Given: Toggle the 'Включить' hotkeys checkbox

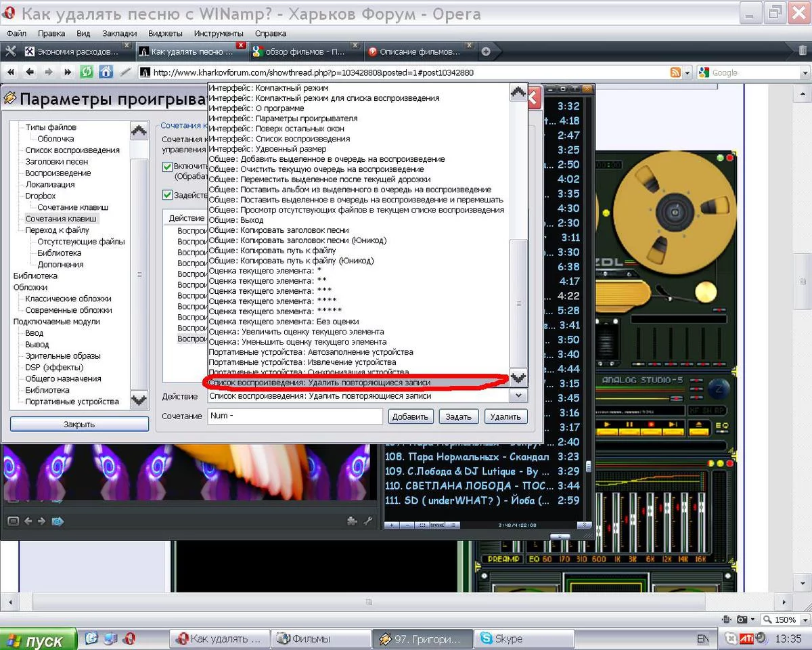Looking at the screenshot, I should click(x=167, y=167).
